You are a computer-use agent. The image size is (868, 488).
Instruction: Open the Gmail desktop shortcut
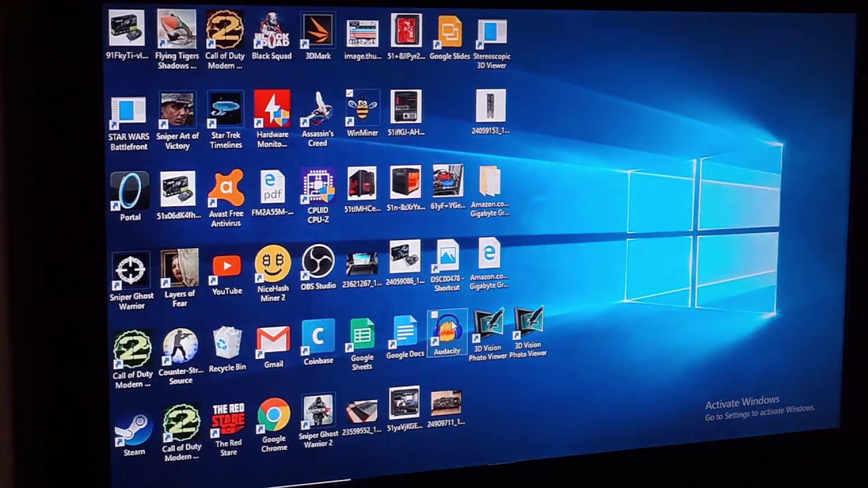273,348
